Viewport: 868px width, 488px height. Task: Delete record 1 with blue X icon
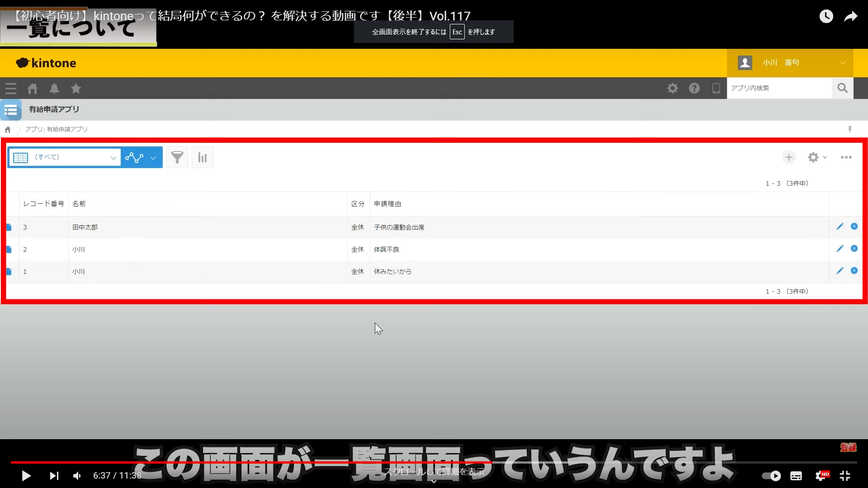coord(854,271)
